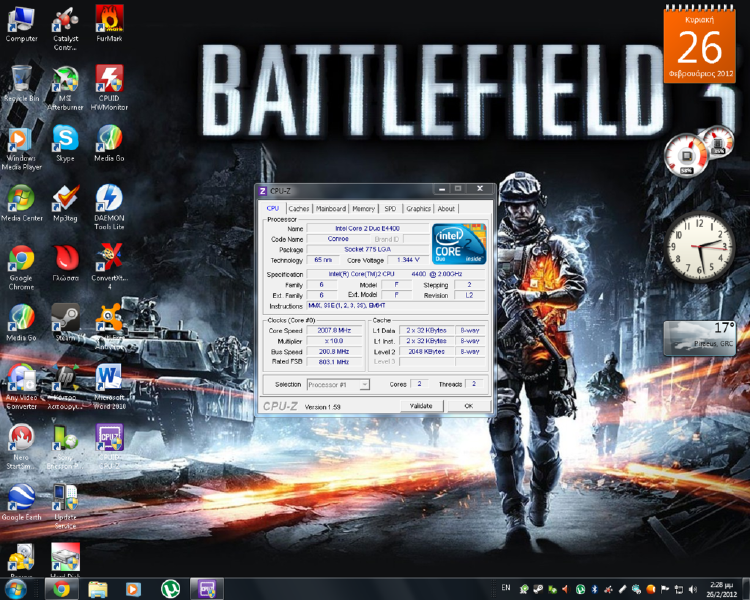Open the Memory tab

pos(364,209)
